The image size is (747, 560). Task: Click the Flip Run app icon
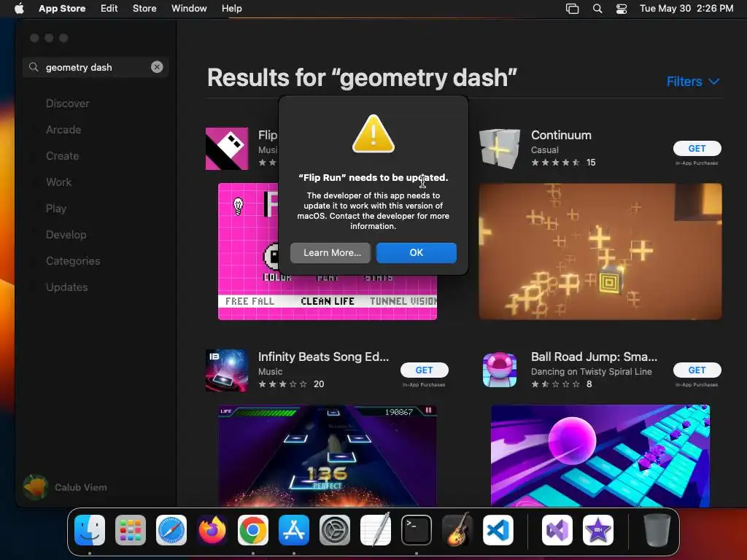[x=227, y=149]
